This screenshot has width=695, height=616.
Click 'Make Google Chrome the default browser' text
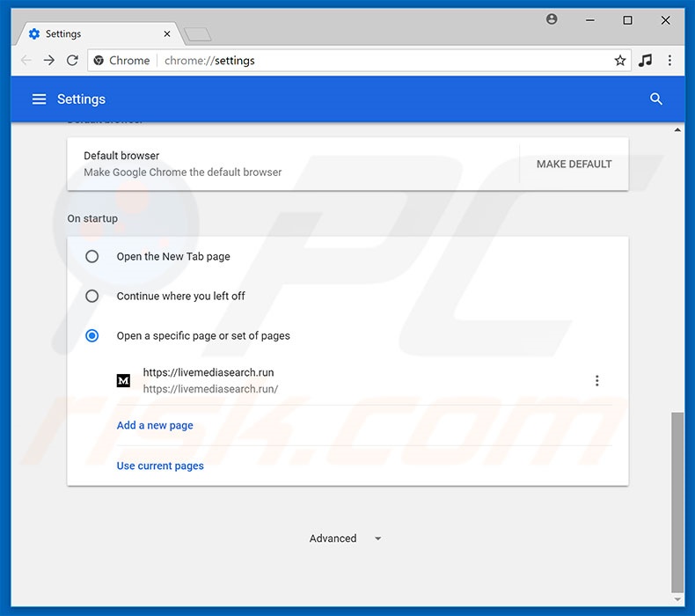pyautogui.click(x=183, y=172)
